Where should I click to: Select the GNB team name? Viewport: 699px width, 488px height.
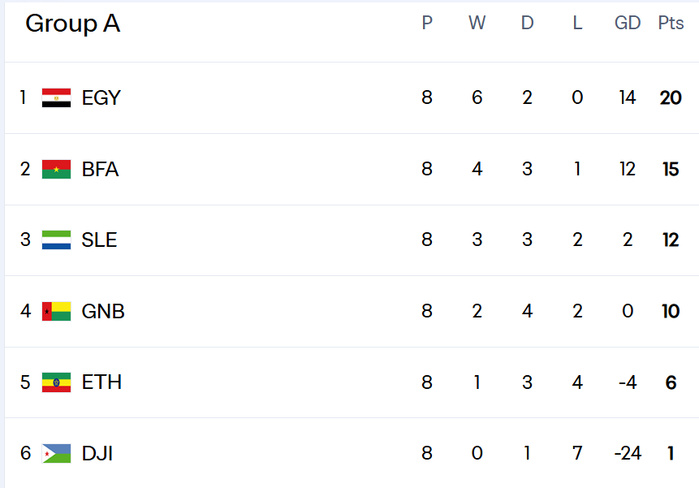click(x=103, y=311)
